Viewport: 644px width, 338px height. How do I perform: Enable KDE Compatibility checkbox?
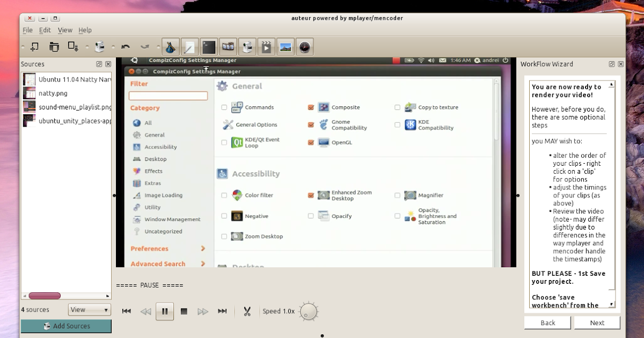(397, 125)
